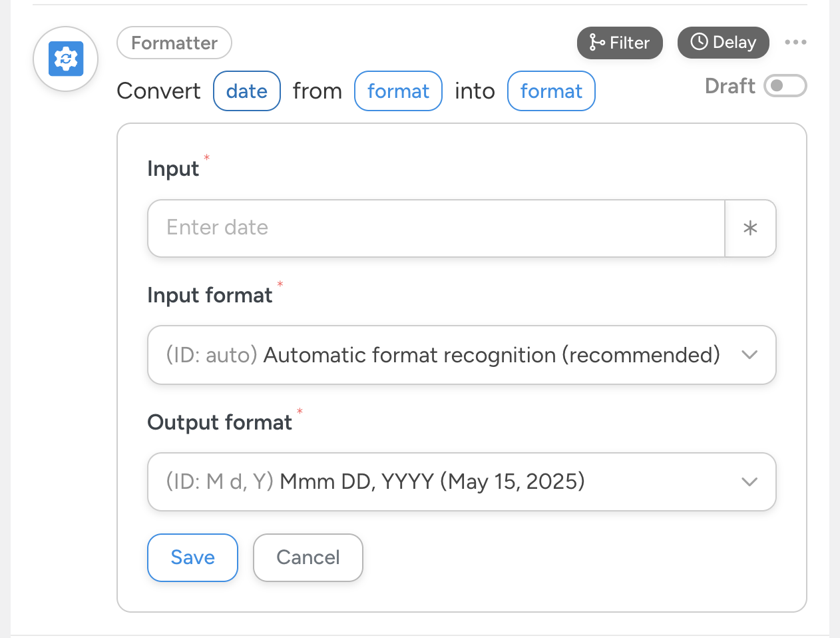
Task: Click the "Input format" label
Action: 210,295
